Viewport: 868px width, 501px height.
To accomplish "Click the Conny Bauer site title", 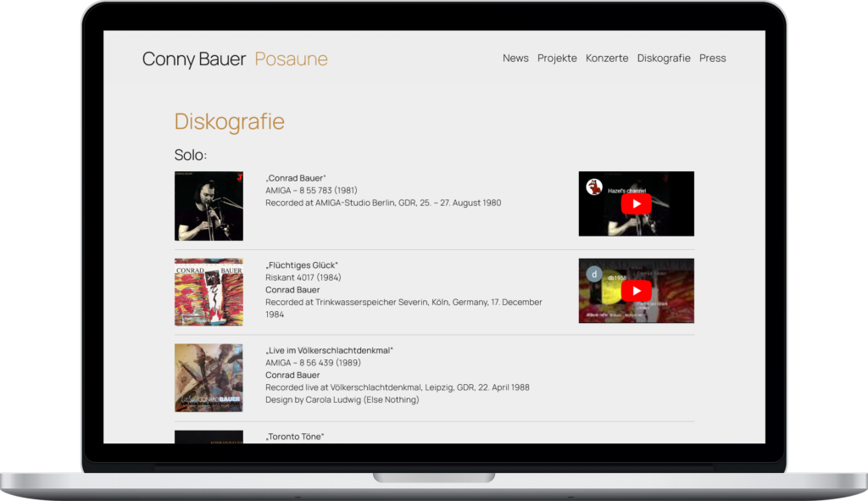I will pyautogui.click(x=194, y=59).
